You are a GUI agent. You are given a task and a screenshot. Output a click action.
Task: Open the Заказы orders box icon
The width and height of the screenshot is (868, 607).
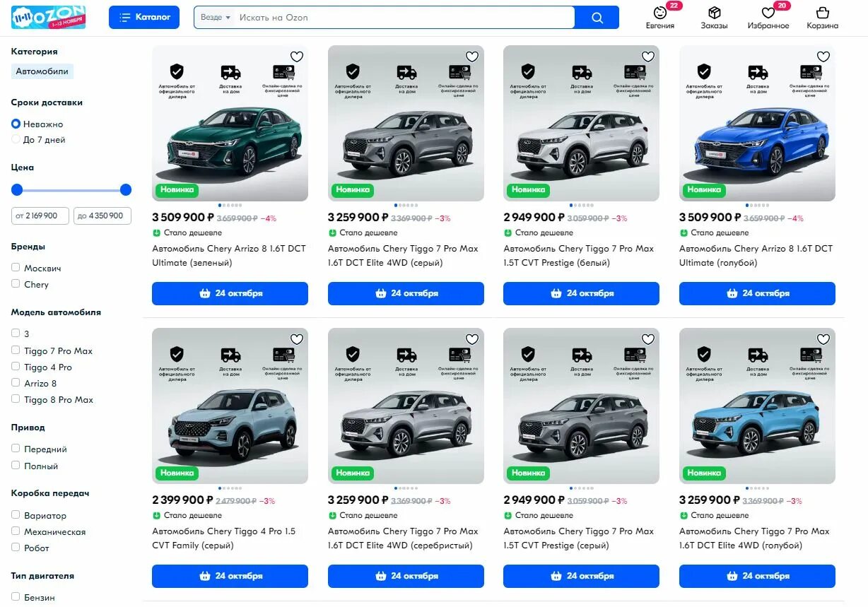[714, 13]
